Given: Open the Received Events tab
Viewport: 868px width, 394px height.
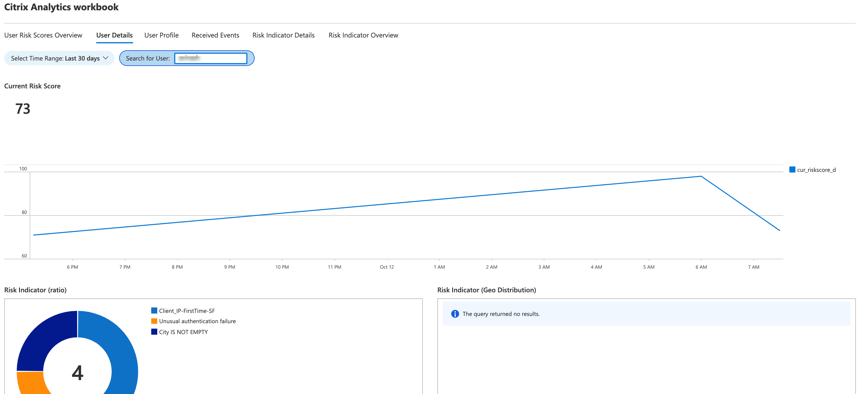Looking at the screenshot, I should click(x=215, y=35).
